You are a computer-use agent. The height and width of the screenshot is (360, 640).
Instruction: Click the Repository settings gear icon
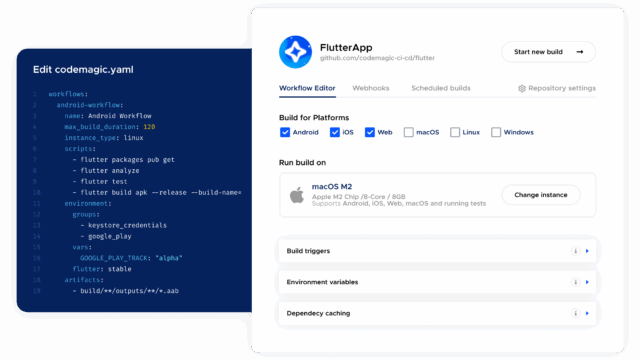(522, 89)
